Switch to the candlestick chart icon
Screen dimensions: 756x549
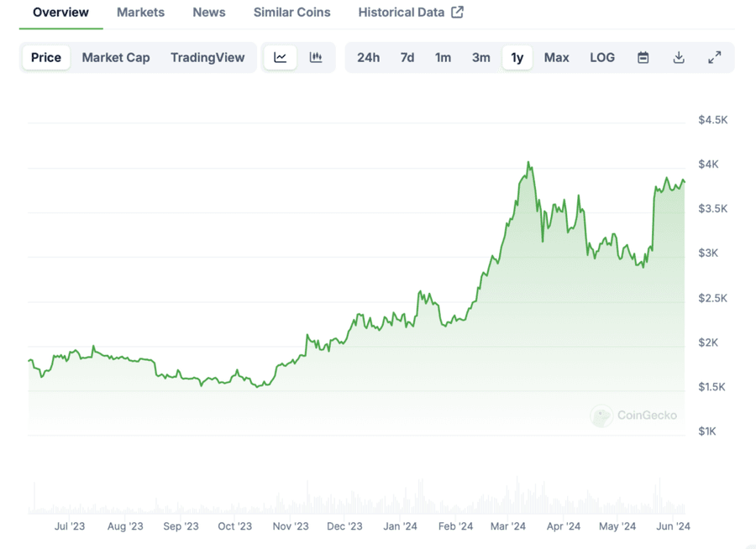tap(316, 57)
